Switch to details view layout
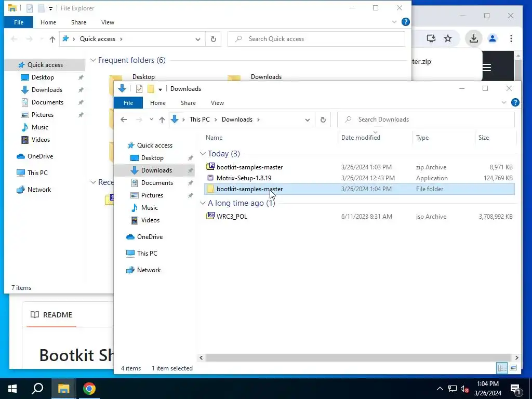 (x=502, y=368)
